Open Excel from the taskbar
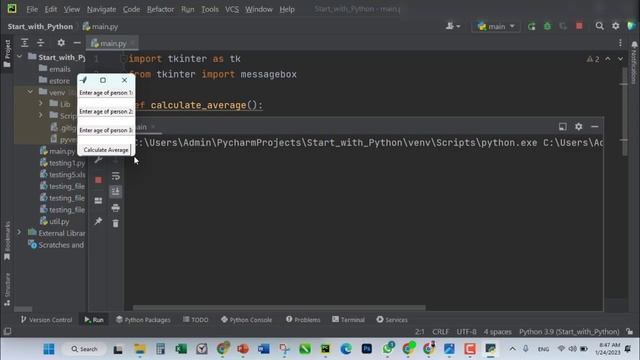 click(181, 349)
